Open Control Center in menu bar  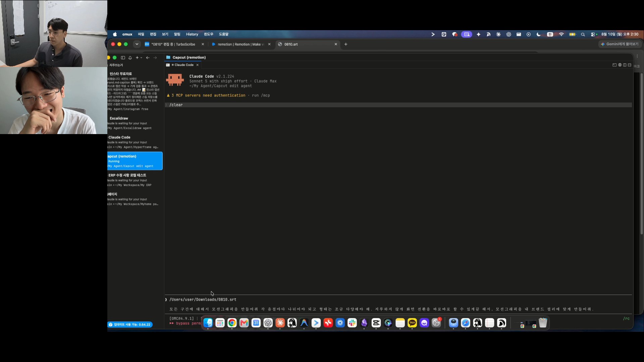(x=594, y=34)
